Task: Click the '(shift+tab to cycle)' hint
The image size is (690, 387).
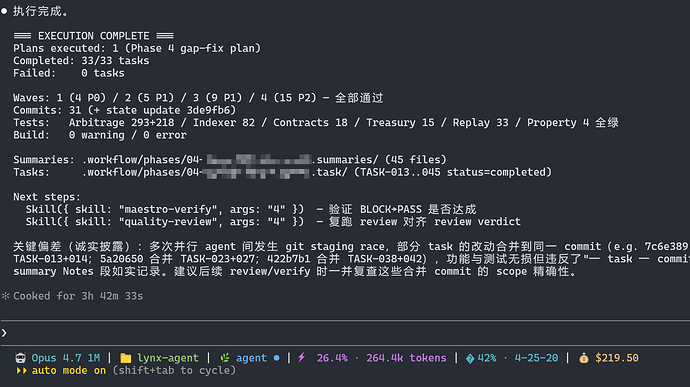Action: pos(174,370)
